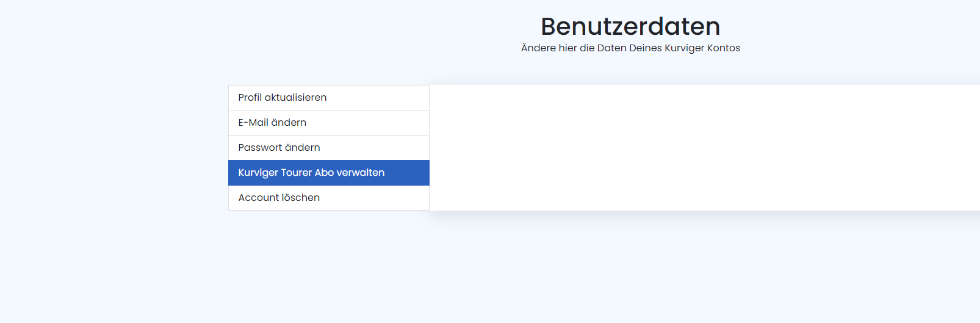980x323 pixels.
Task: Go to Passwort ändern
Action: coord(279,148)
